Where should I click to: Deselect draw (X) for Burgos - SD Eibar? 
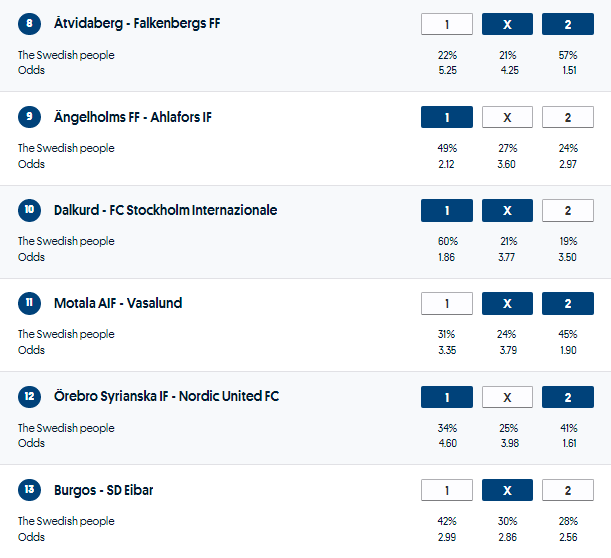[507, 489]
